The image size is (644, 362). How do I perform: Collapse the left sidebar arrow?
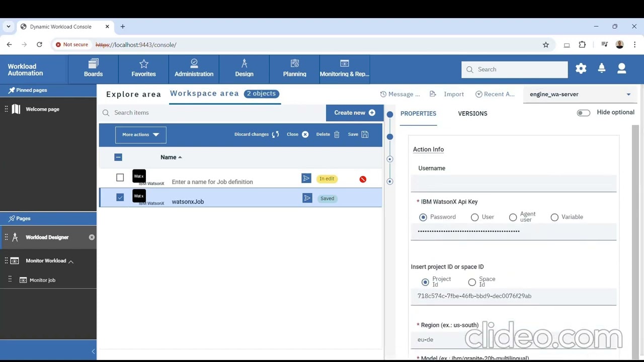93,351
